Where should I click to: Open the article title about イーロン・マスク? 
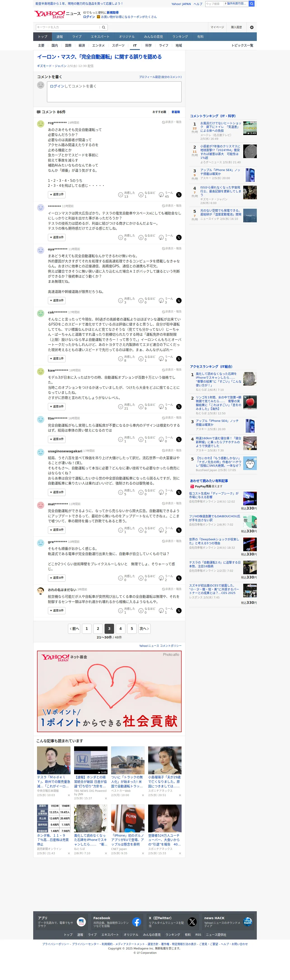[99, 57]
